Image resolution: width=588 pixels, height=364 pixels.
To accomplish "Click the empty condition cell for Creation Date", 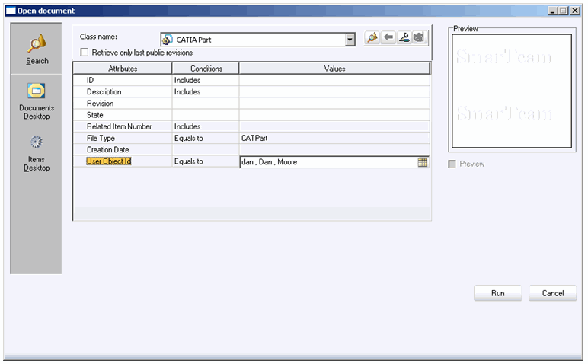I will click(206, 150).
